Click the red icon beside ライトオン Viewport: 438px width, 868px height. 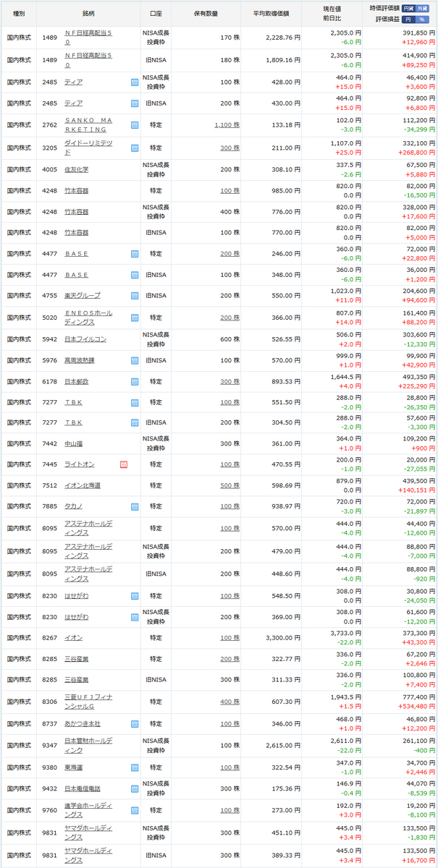tap(123, 464)
